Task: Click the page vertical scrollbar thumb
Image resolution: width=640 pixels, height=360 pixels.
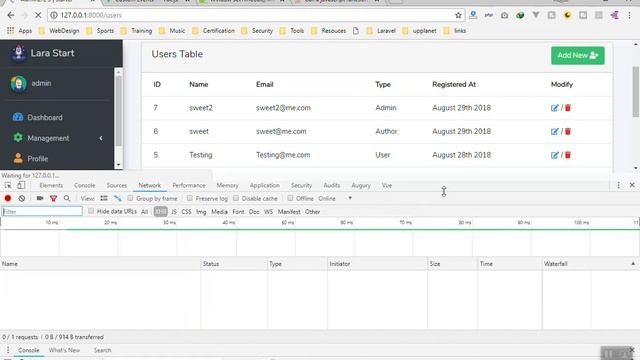Action: (636, 92)
